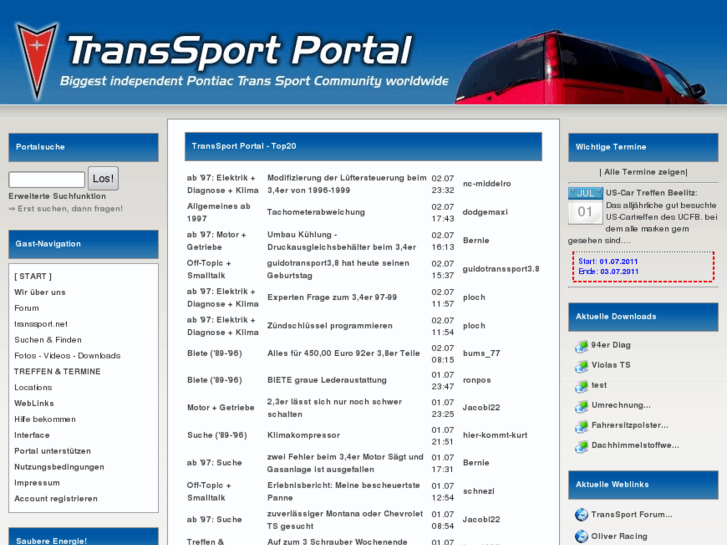
Task: Click the download icon beside Dachhimmelstoffwe...
Action: click(581, 446)
